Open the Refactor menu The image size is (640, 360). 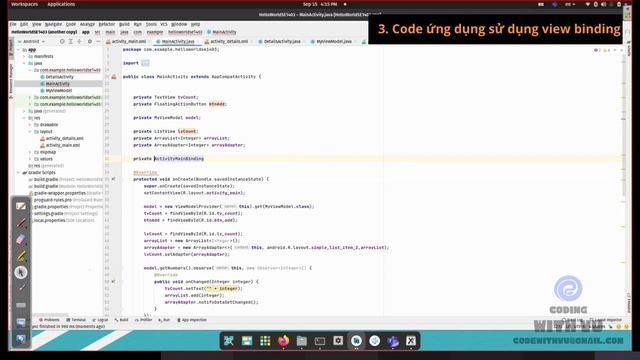[107, 24]
